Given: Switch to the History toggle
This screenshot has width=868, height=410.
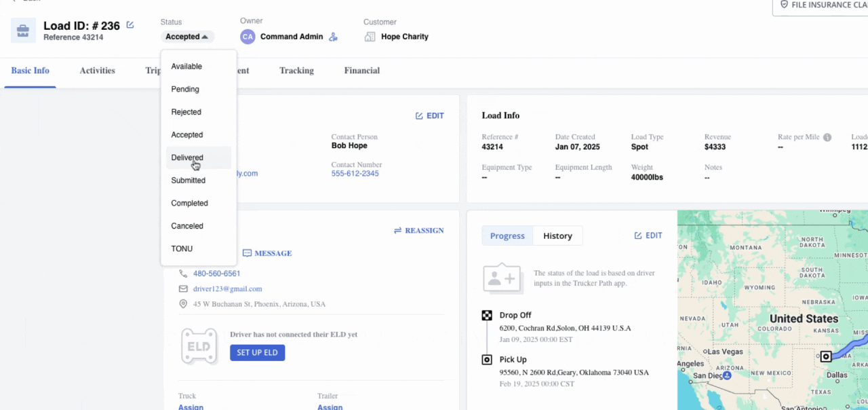Looking at the screenshot, I should click(x=557, y=236).
